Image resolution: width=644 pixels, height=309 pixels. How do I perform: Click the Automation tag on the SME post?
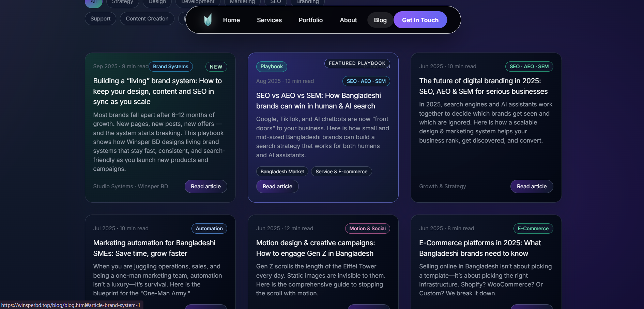[x=209, y=229]
